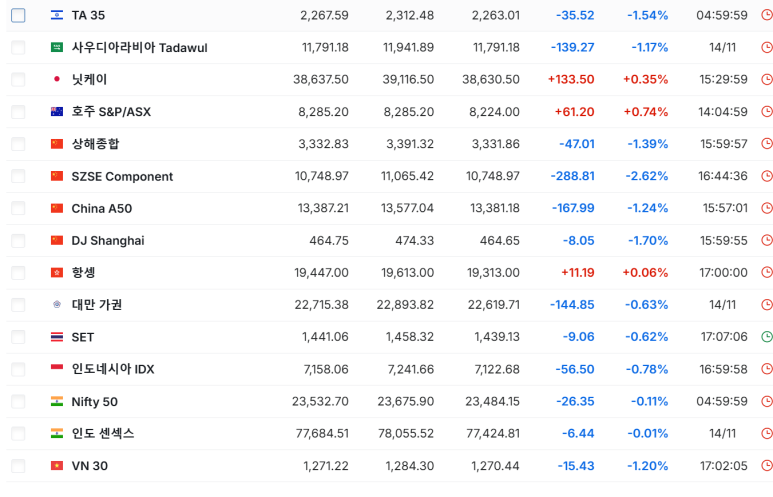Click the Israel flag icon beside TA 35

point(57,15)
